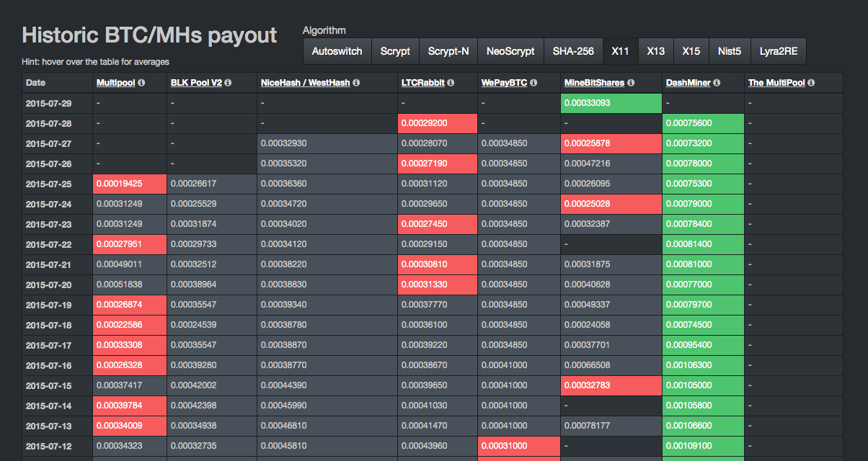Image resolution: width=868 pixels, height=461 pixels.
Task: Click the MineBitShares value 0.00049337
Action: coord(611,305)
